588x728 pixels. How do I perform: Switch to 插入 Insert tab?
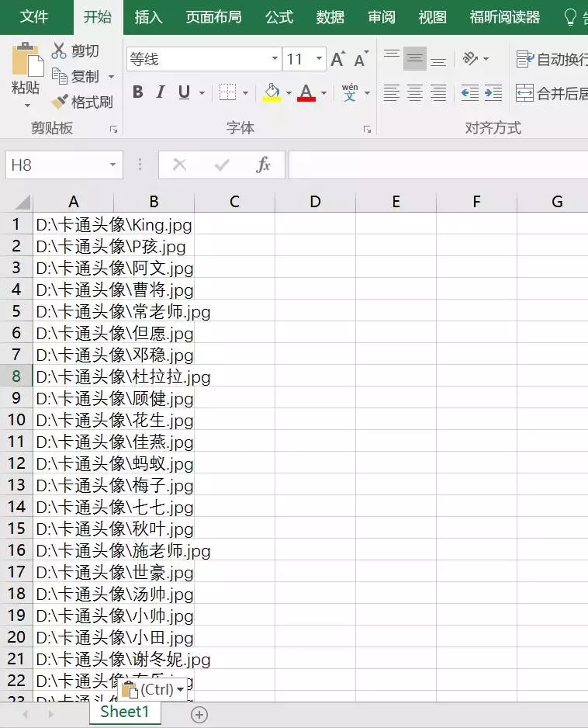pos(148,17)
